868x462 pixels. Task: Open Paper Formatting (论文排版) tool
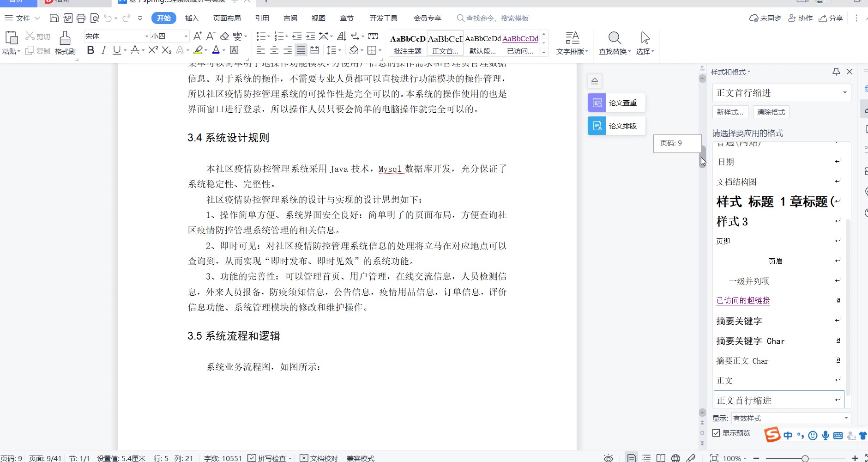pyautogui.click(x=616, y=126)
